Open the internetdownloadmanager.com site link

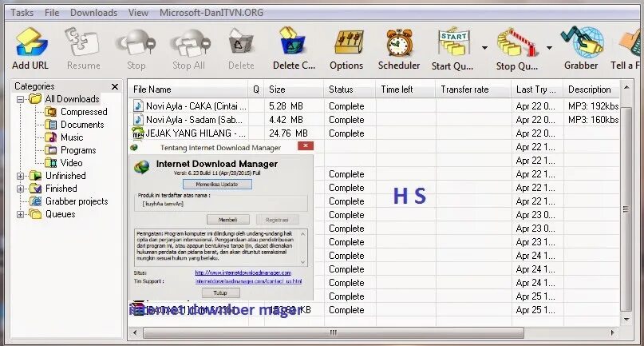click(x=243, y=272)
